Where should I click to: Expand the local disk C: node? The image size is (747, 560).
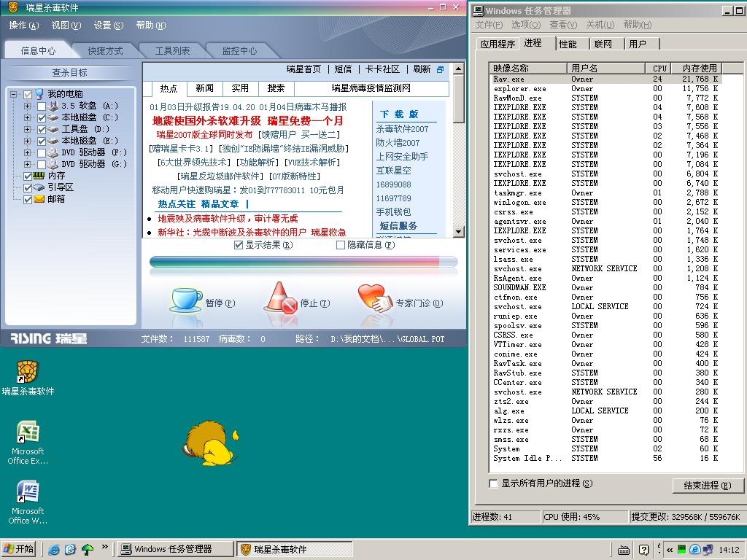point(27,117)
